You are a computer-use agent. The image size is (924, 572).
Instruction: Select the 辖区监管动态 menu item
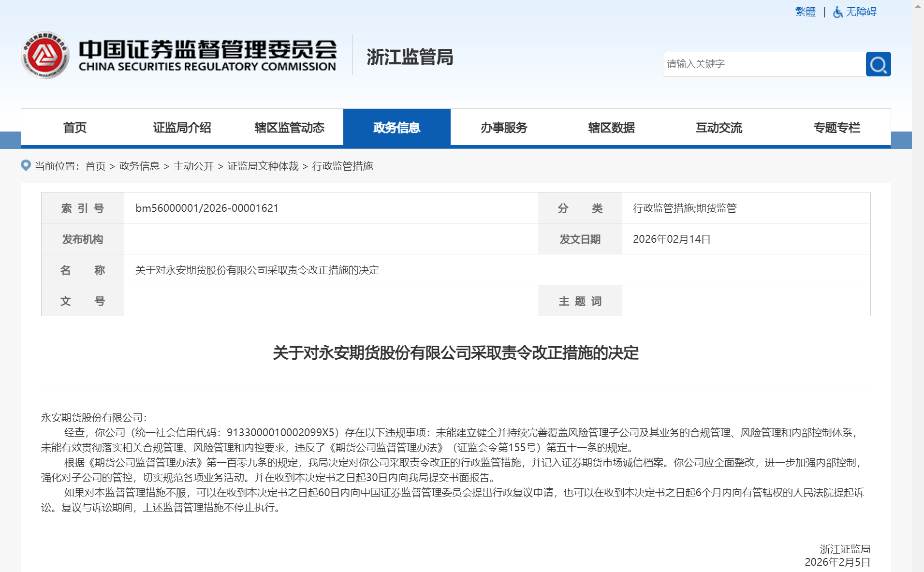coord(289,128)
